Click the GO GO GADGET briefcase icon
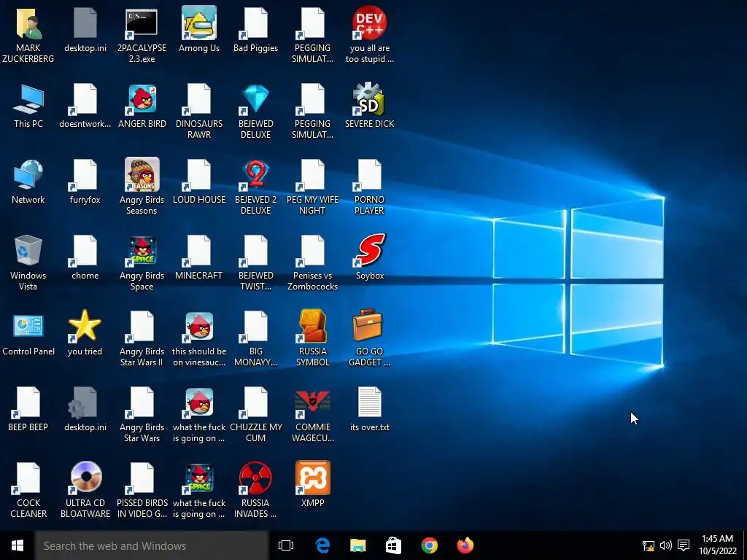Image resolution: width=747 pixels, height=560 pixels. pos(367,324)
